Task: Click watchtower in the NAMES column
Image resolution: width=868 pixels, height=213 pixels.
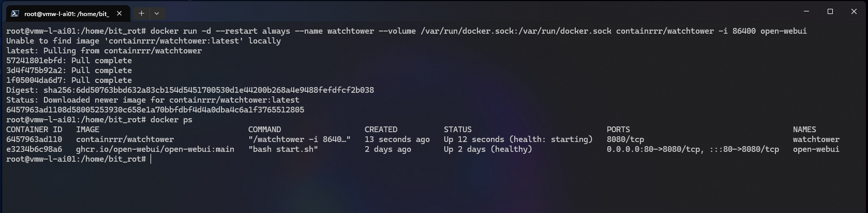Action: coord(816,139)
